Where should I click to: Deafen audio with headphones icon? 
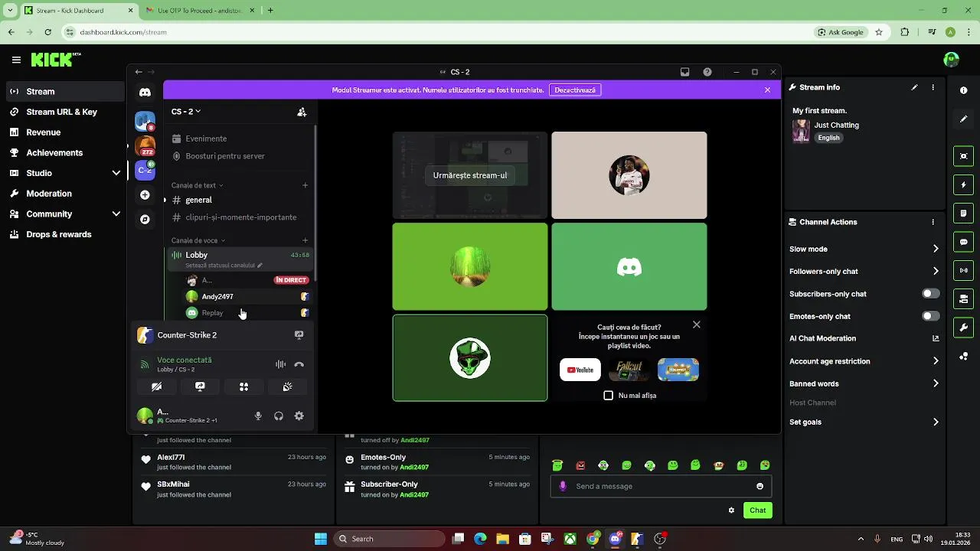point(279,416)
